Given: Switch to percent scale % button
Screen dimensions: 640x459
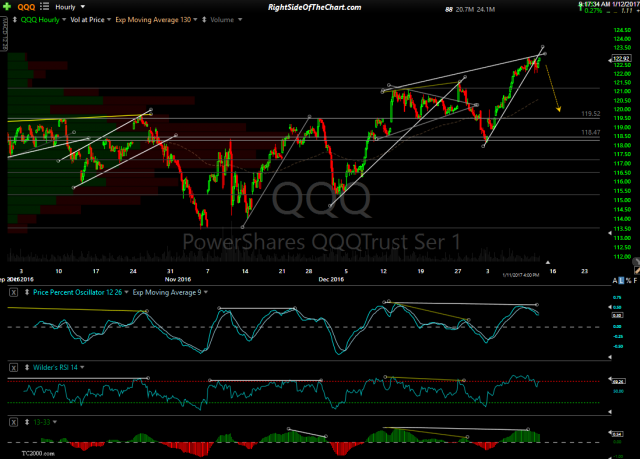Looking at the screenshot, I should pyautogui.click(x=629, y=281).
